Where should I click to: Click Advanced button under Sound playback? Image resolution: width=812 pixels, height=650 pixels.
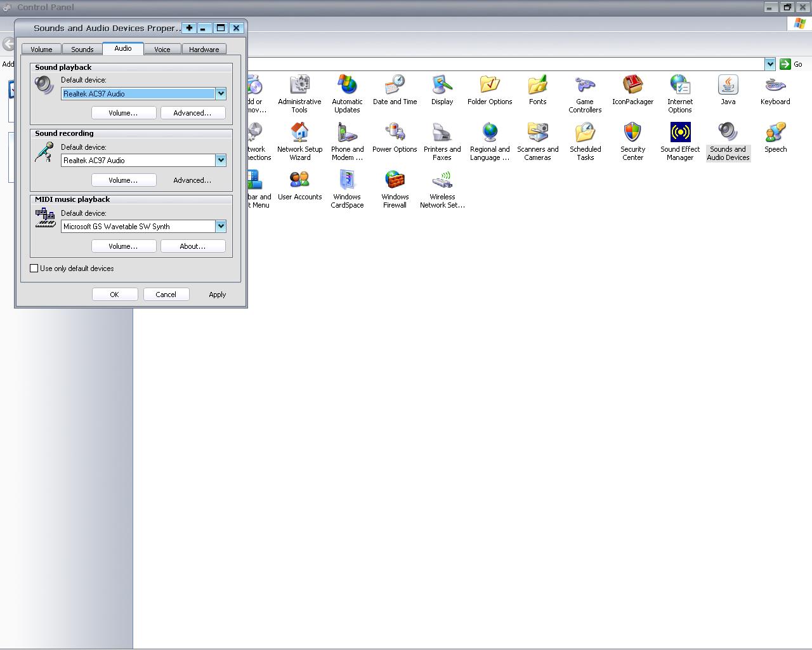[193, 113]
